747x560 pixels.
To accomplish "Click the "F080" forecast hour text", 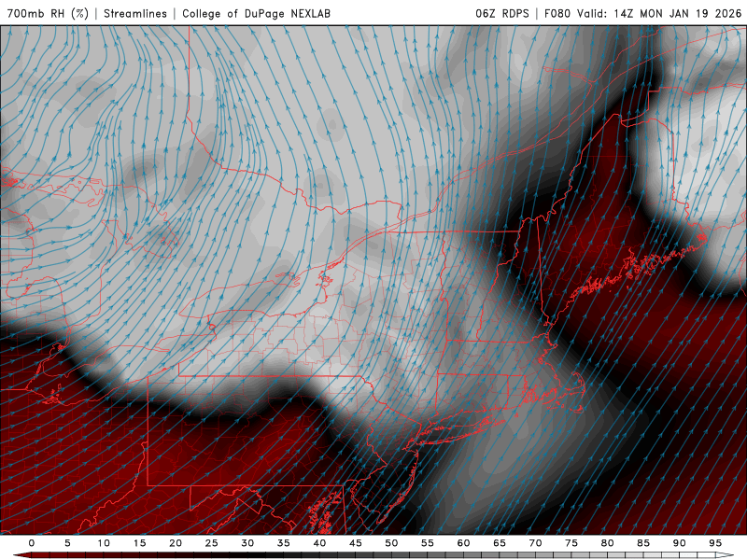I will click(x=557, y=13).
